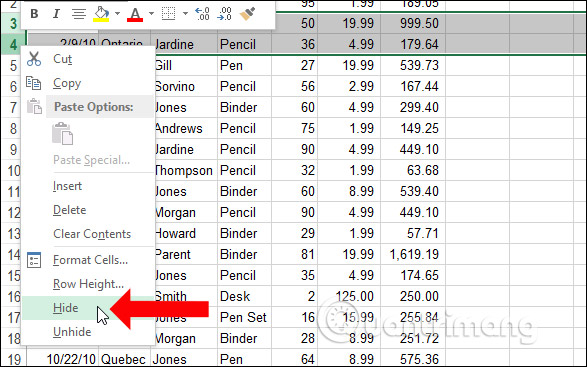Click the center alignment icon
The image size is (587, 367).
[x=79, y=14]
